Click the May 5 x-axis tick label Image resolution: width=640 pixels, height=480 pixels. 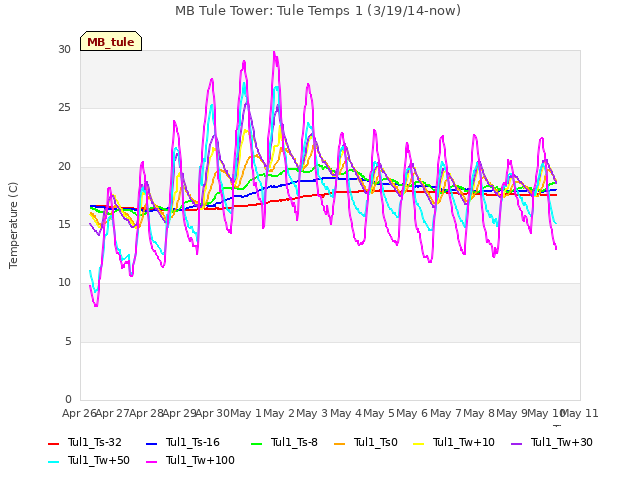click(x=379, y=413)
